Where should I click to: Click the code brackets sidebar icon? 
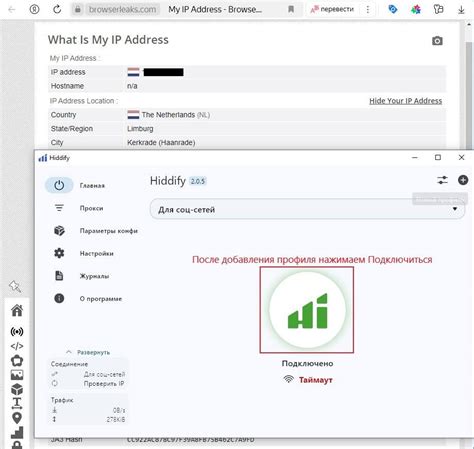tap(17, 346)
